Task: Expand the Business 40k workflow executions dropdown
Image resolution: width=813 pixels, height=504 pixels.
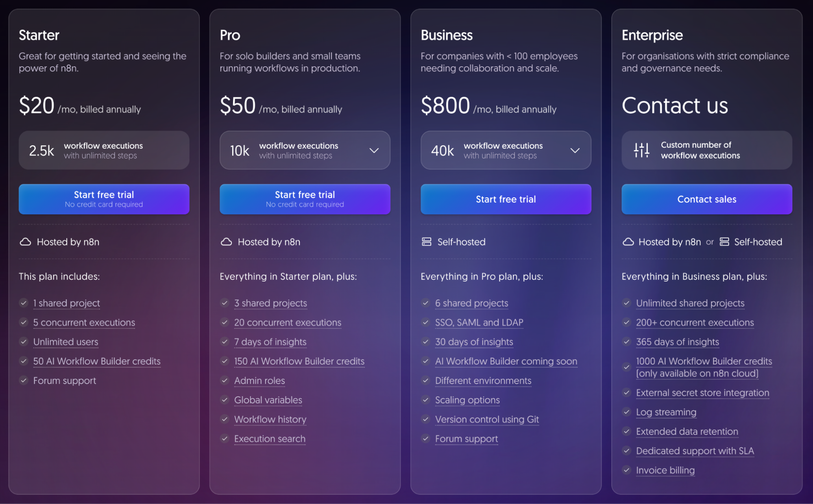Action: [x=575, y=150]
